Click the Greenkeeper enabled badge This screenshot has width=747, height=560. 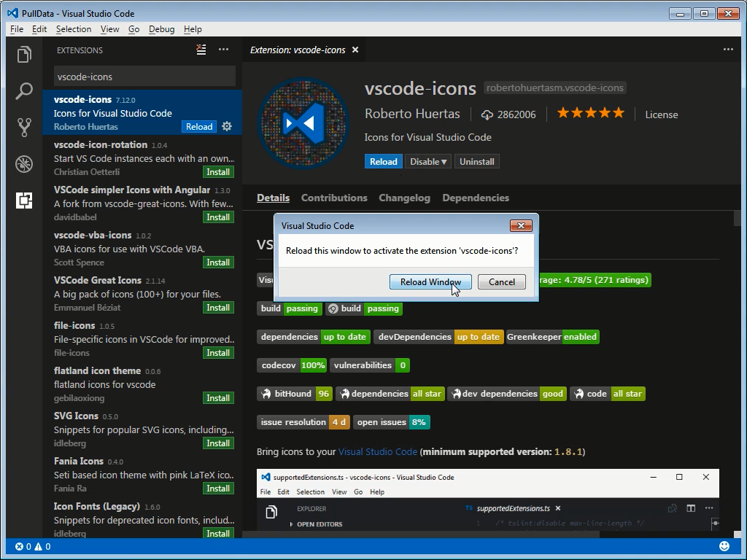pyautogui.click(x=552, y=337)
